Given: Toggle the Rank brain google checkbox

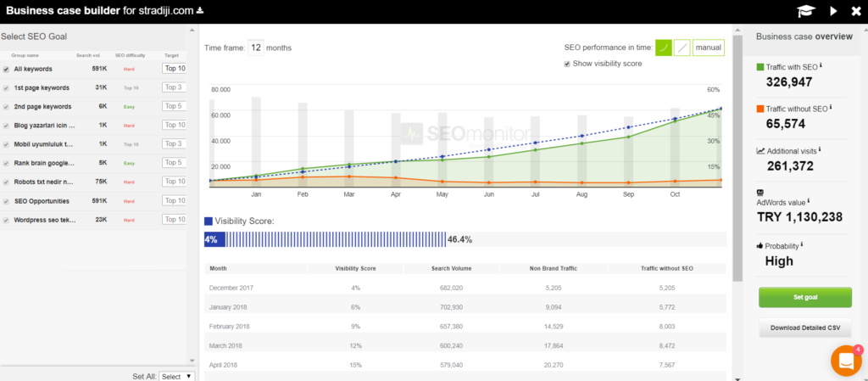Looking at the screenshot, I should 6,164.
